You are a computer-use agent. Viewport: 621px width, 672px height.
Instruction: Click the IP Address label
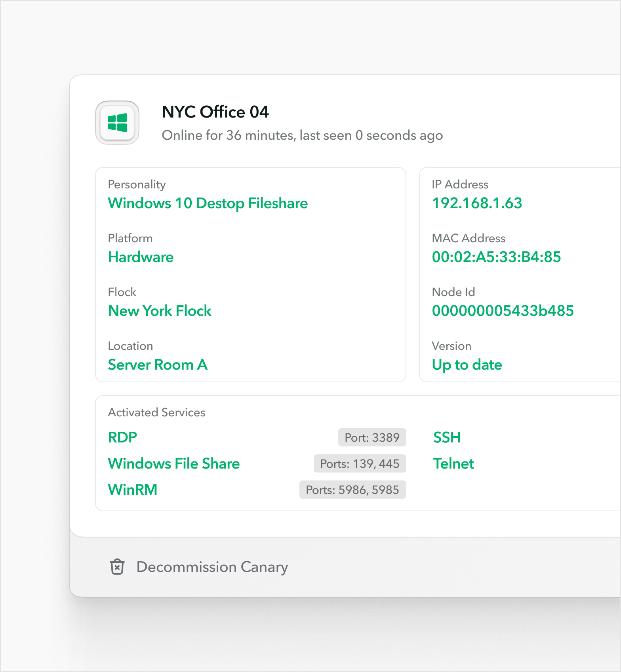coord(460,184)
